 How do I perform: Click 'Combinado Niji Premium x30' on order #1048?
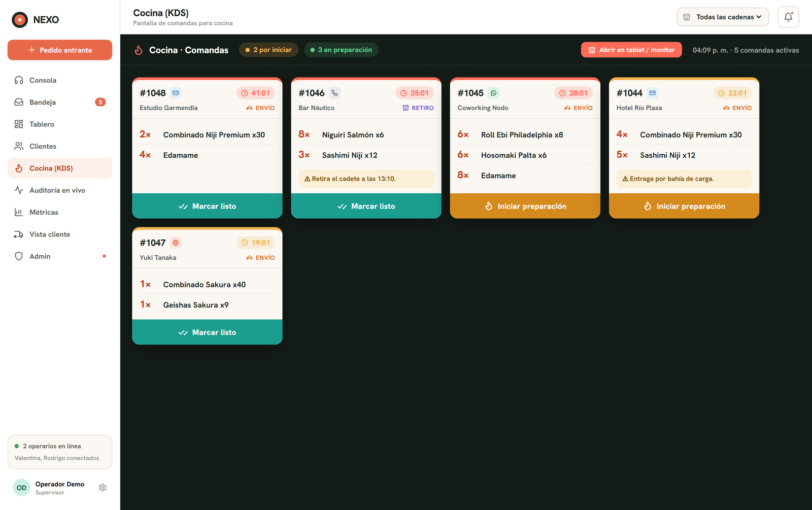pyautogui.click(x=214, y=134)
